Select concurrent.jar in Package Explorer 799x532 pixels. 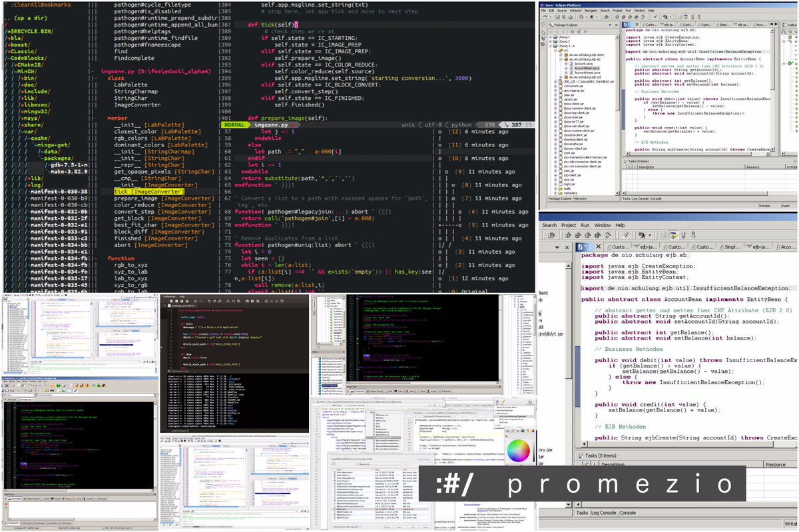[x=573, y=86]
